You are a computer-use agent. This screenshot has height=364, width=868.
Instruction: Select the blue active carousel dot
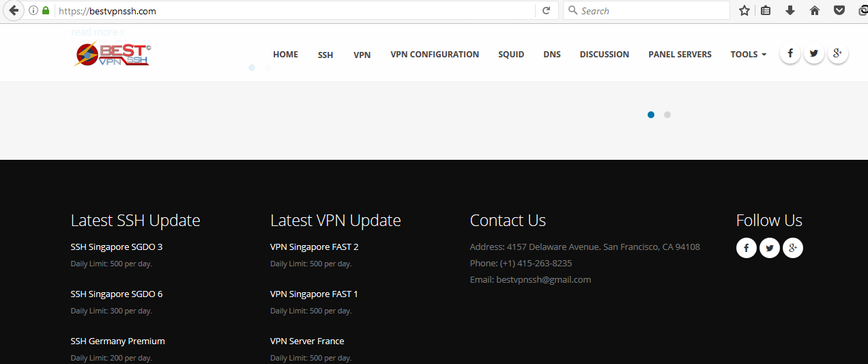[651, 115]
